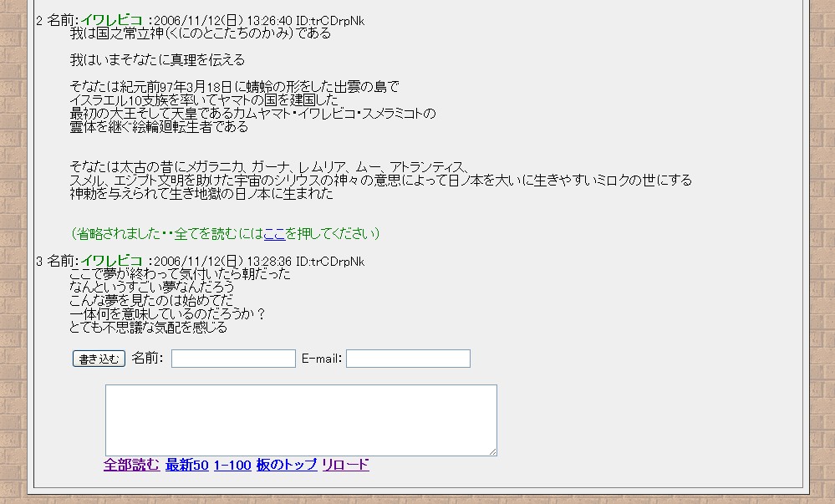Click the green 省略されました notice text
The width and height of the screenshot is (835, 504).
point(167,233)
